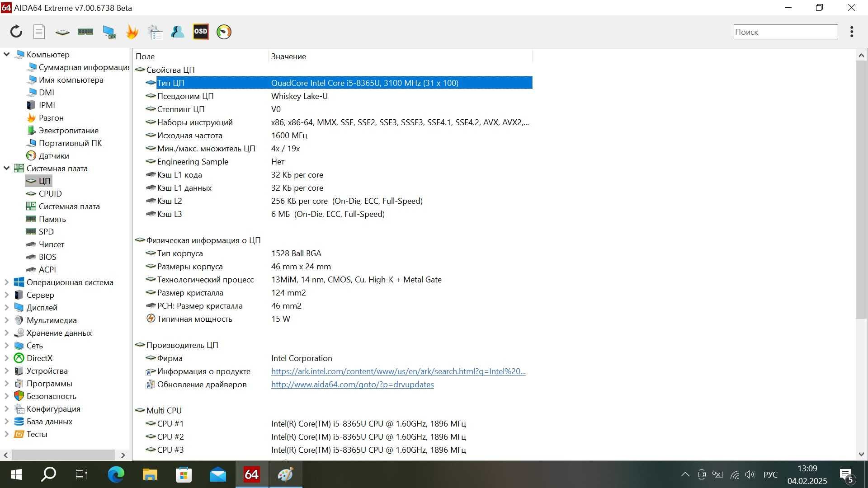This screenshot has height=488, width=868.
Task: Select the Безопасность tree item
Action: click(51, 396)
